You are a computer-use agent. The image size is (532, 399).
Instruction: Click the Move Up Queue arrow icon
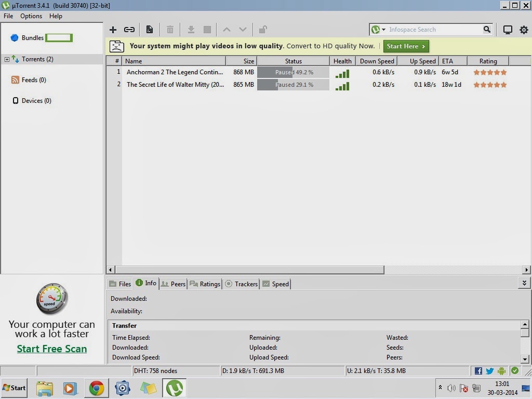coord(227,30)
